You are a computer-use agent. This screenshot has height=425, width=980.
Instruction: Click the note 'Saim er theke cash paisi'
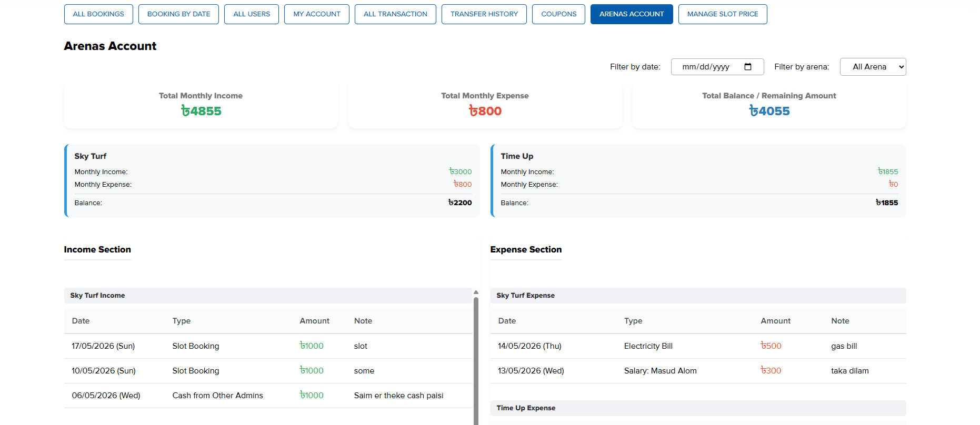click(398, 396)
